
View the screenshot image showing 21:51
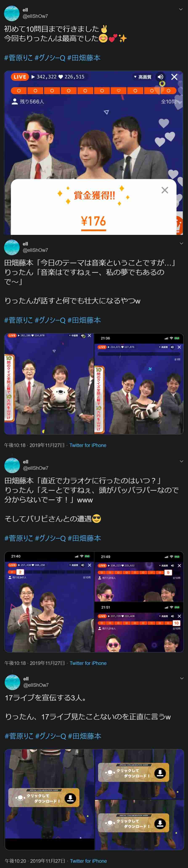pos(139,627)
